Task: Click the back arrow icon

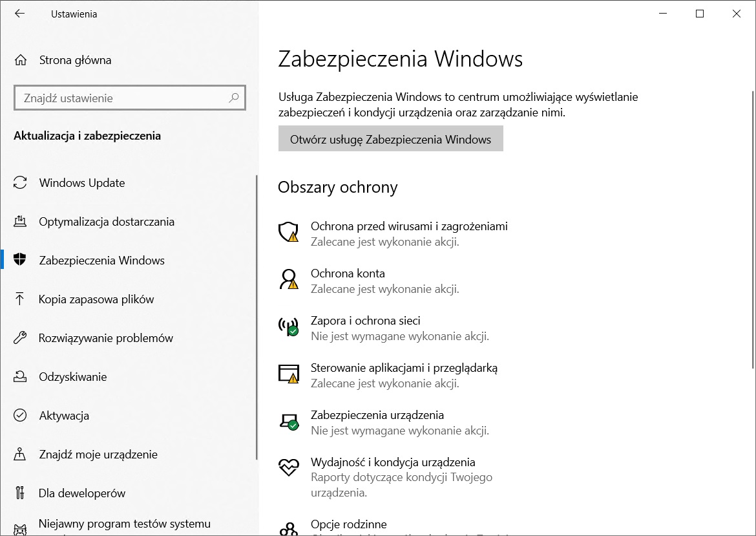Action: tap(20, 14)
